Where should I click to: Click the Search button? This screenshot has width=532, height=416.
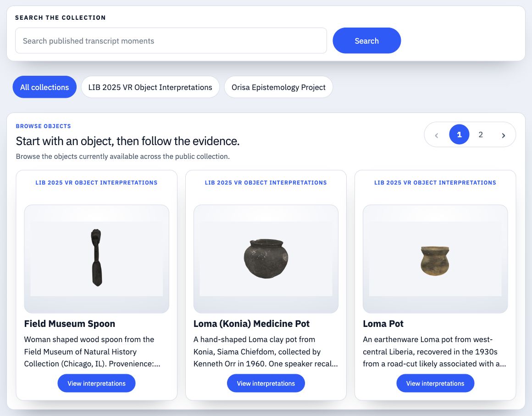pos(366,40)
